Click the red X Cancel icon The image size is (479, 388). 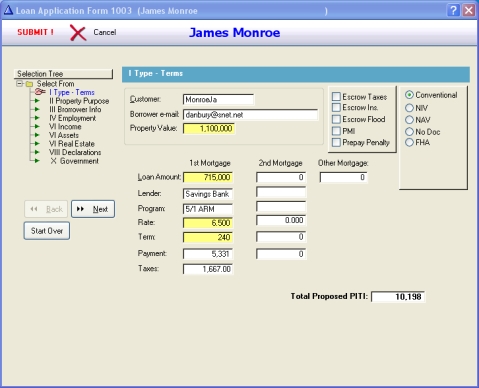(78, 33)
